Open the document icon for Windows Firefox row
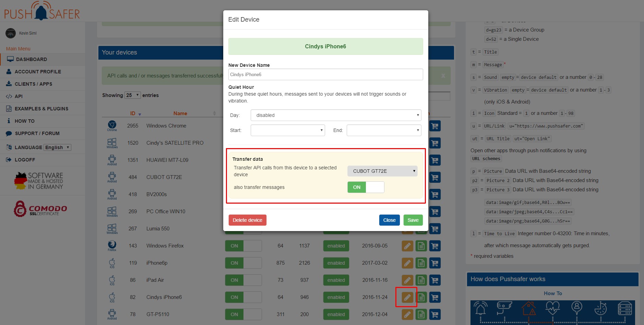The height and width of the screenshot is (325, 644). point(421,246)
